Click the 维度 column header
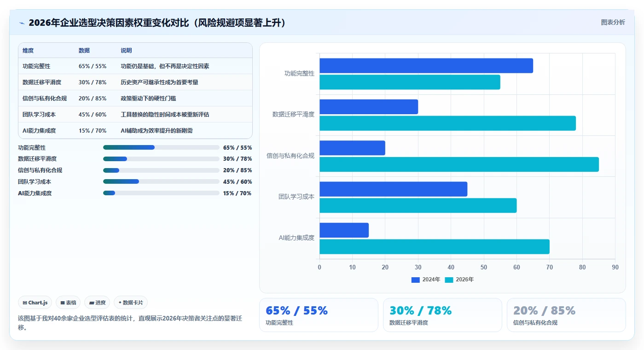644x350 pixels. pyautogui.click(x=28, y=50)
